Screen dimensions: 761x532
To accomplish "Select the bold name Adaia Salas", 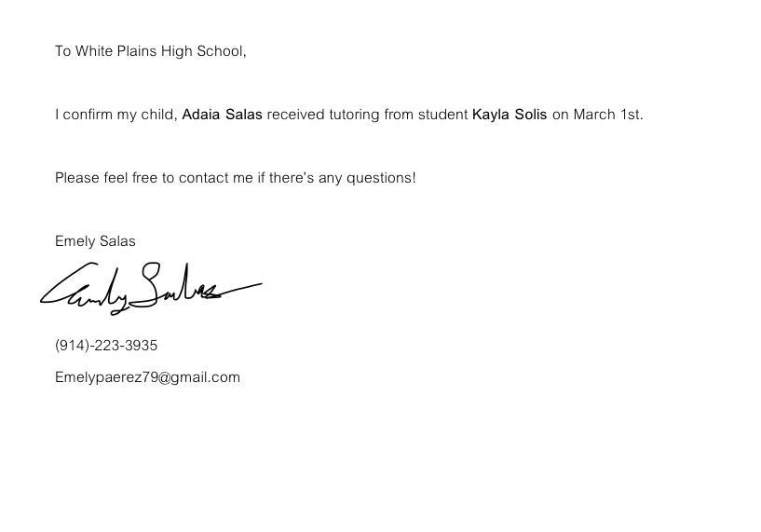I will pyautogui.click(x=222, y=115).
